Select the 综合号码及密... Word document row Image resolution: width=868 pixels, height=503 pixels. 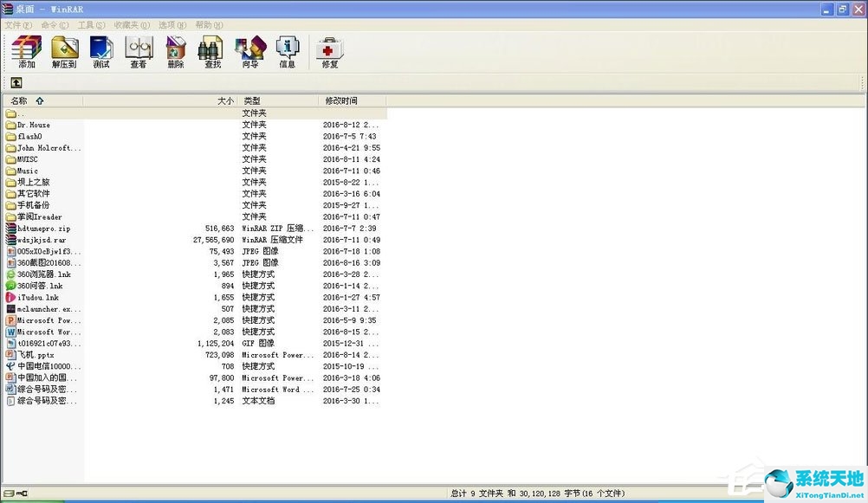pos(195,389)
